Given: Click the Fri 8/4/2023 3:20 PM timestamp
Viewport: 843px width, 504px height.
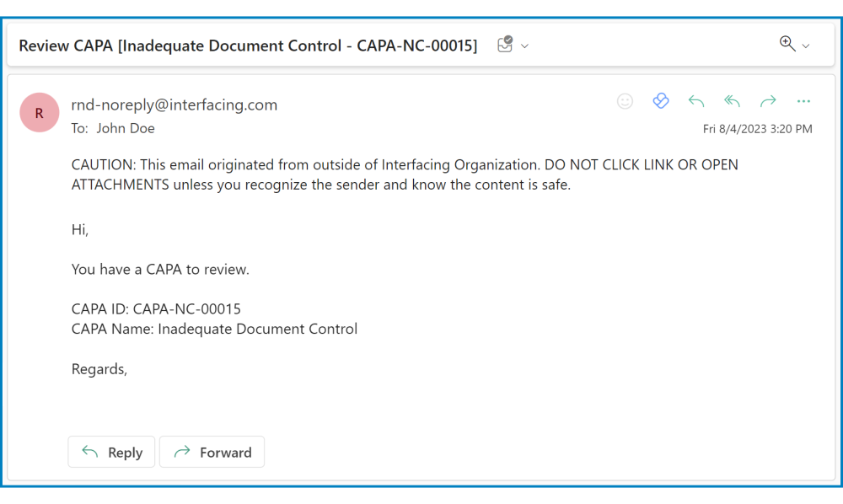Looking at the screenshot, I should pos(757,129).
